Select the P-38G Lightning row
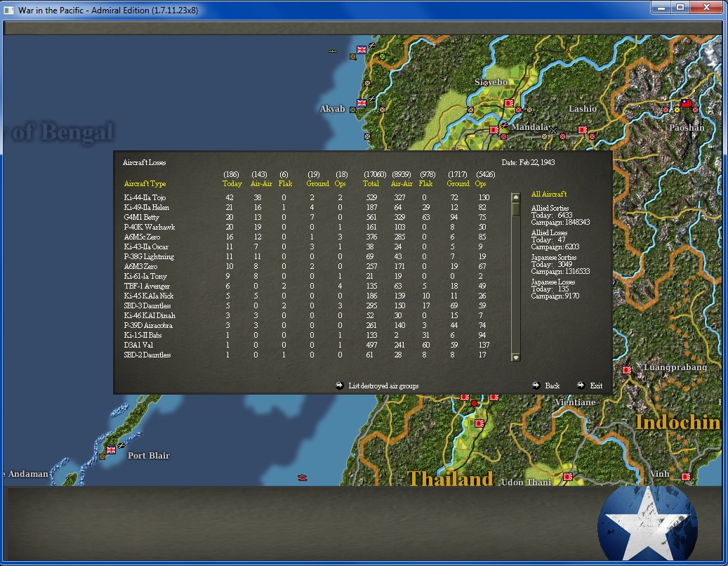 (307, 257)
